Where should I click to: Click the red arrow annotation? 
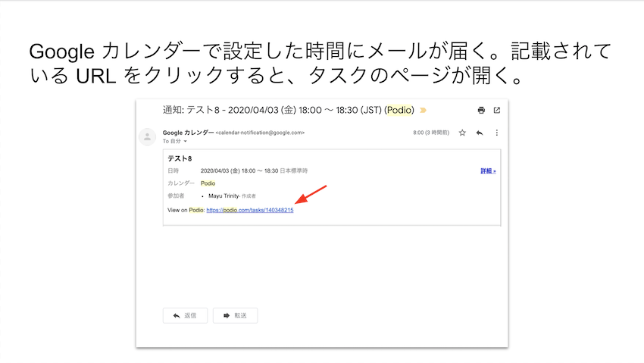click(311, 195)
